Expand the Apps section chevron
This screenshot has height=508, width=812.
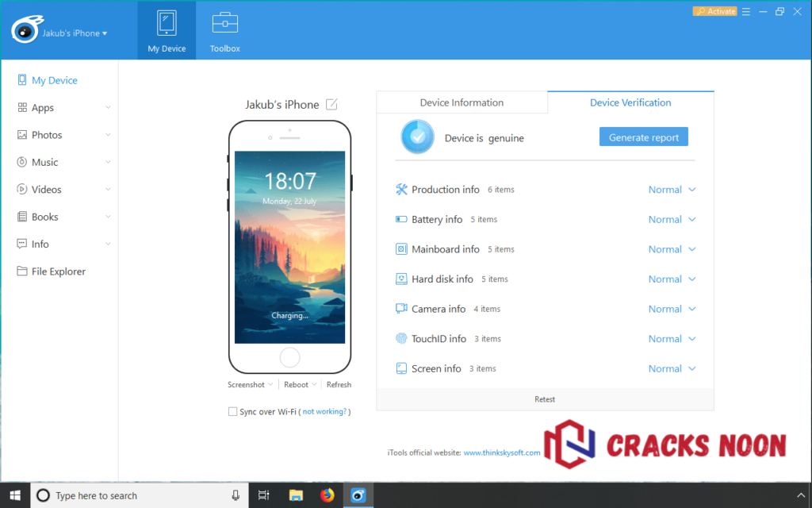[108, 107]
